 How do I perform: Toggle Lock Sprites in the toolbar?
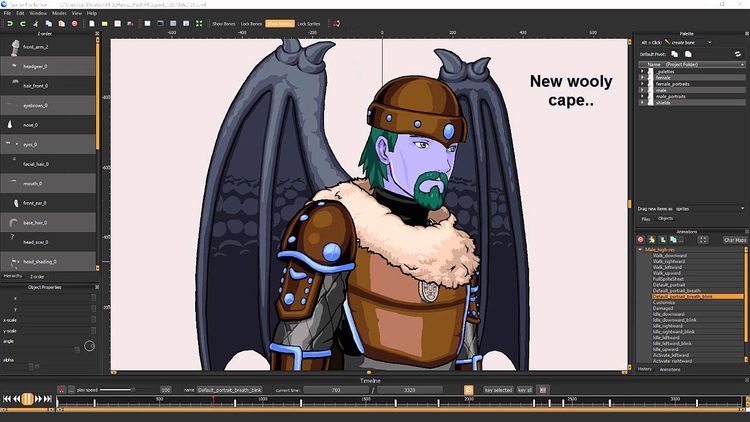pos(309,23)
